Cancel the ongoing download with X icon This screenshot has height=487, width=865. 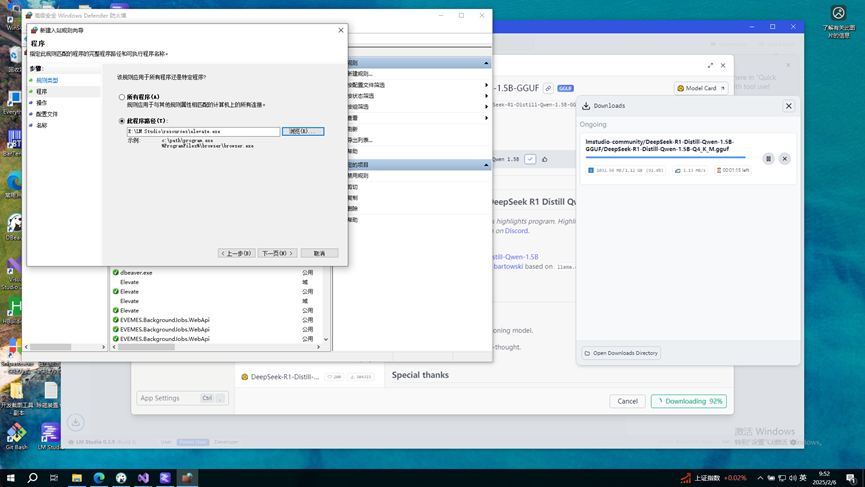click(x=784, y=159)
